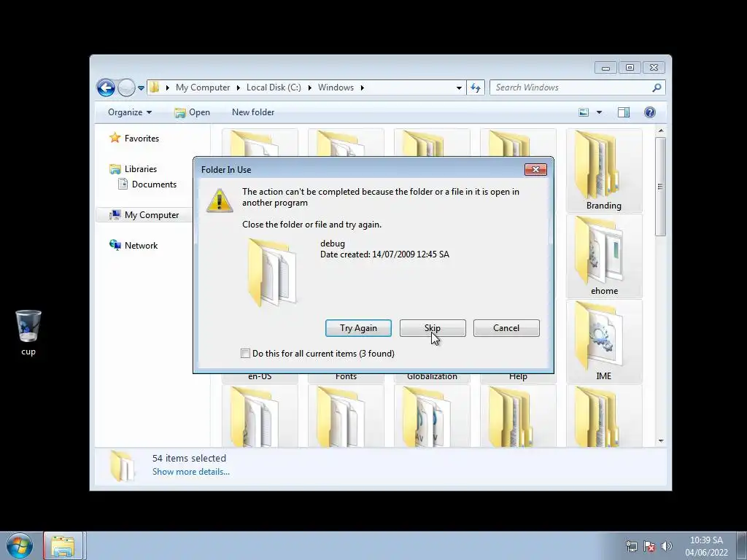Screen dimensions: 747x560
Task: Click the Change your view icon
Action: coord(584,112)
